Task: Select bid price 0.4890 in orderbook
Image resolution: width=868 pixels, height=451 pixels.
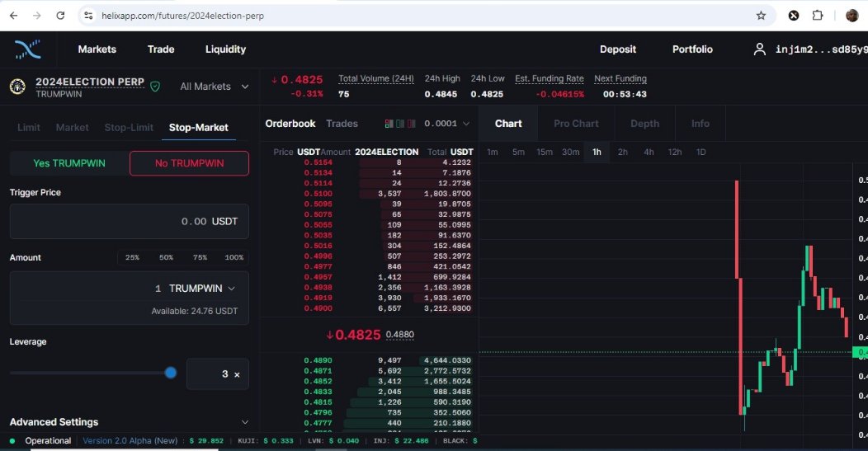Action: [318, 360]
